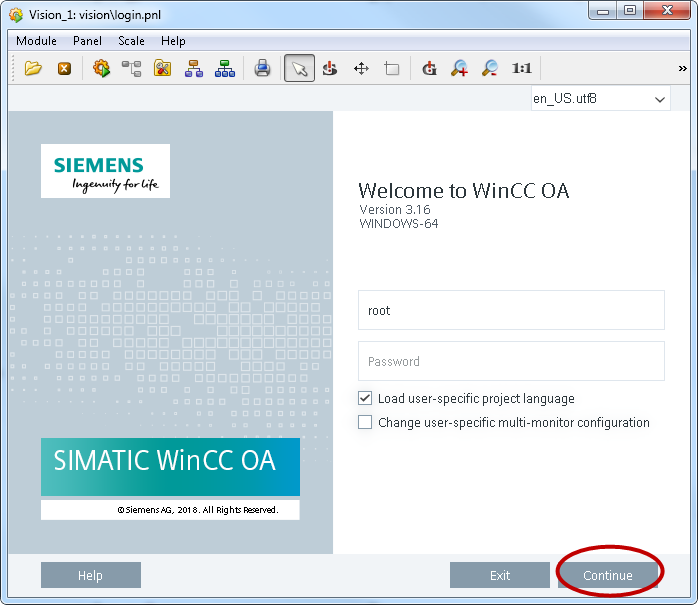Screen dimensions: 698x605
Task: Click the open folder icon in toolbar
Action: pos(33,69)
